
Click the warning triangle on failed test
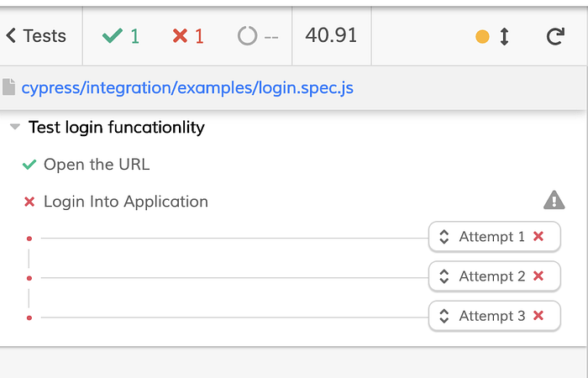point(554,200)
